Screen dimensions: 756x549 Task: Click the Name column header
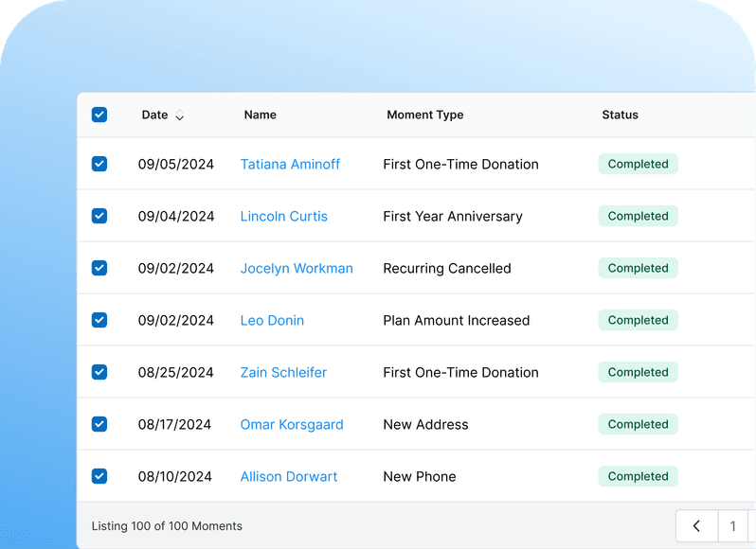[261, 115]
